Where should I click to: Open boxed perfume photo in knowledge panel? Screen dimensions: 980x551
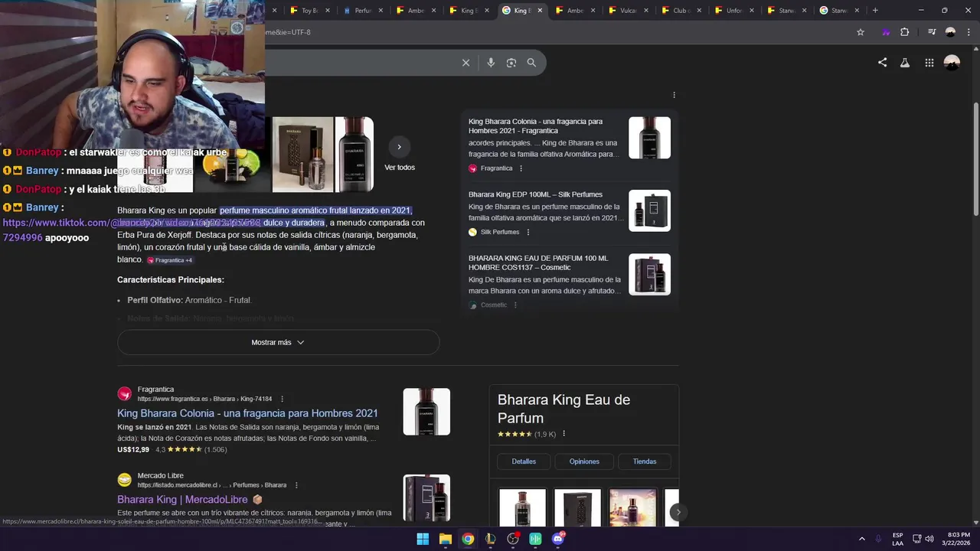point(577,507)
